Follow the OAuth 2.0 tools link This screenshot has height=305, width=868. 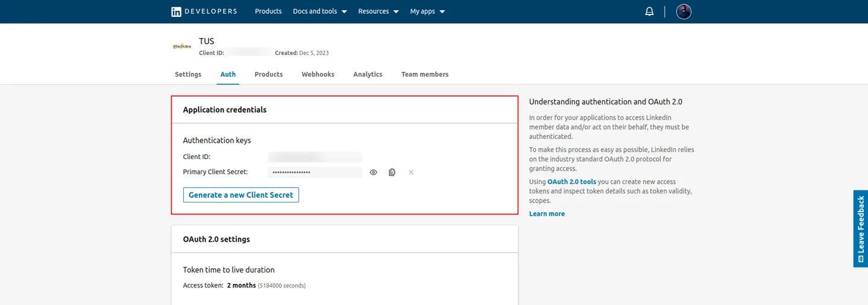(571, 181)
